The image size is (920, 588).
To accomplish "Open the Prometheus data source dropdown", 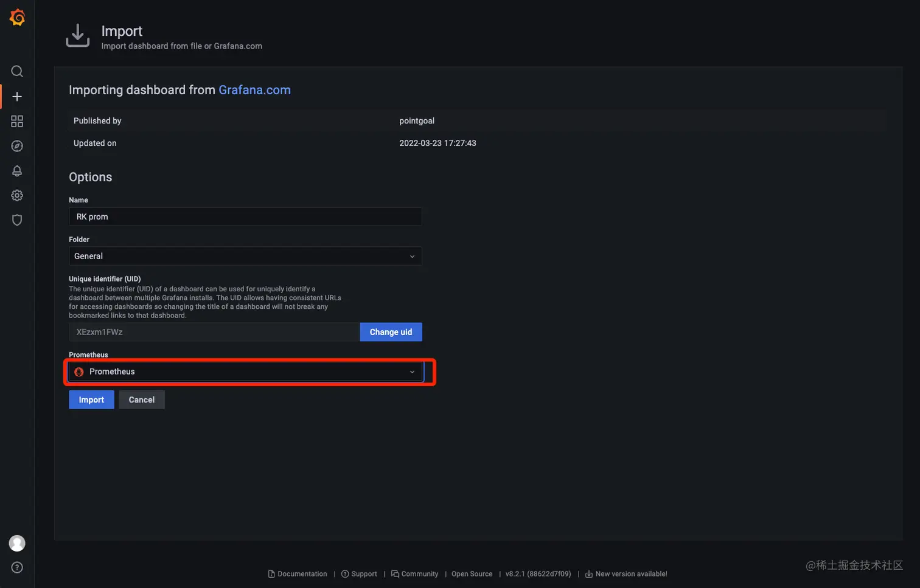I will tap(245, 372).
